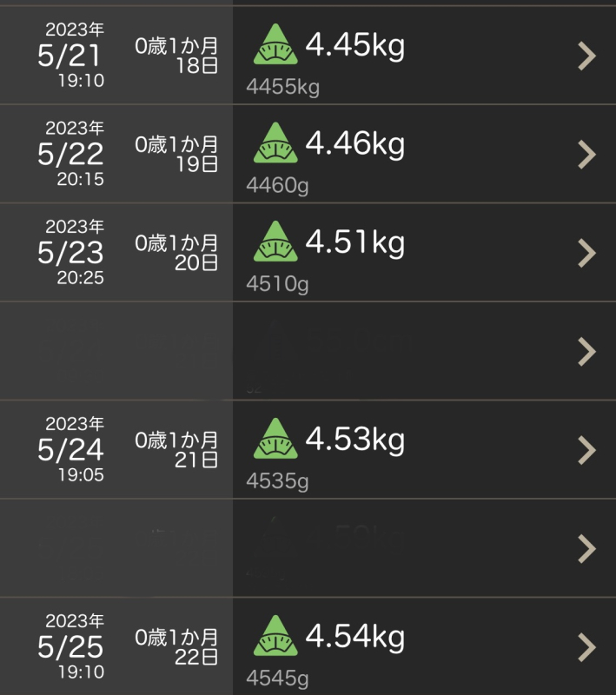This screenshot has width=616, height=695.
Task: Expand the 5/22 record with its arrow
Action: 587,155
